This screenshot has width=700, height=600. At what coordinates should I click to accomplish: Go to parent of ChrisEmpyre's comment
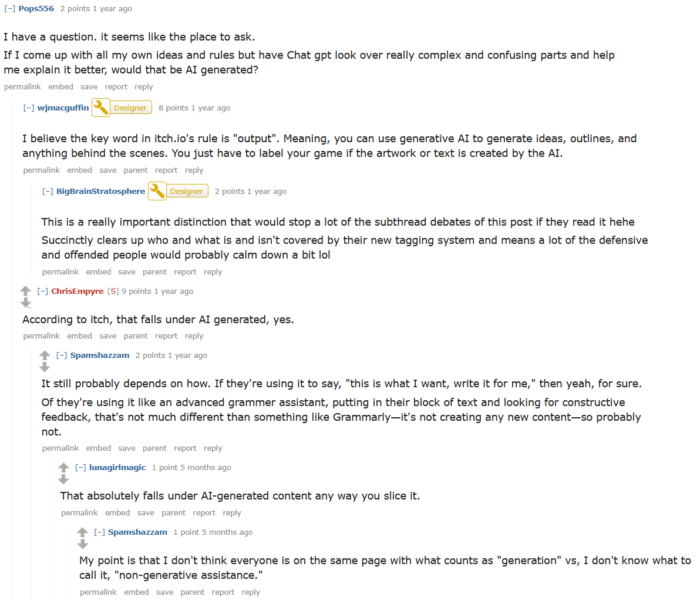click(x=136, y=336)
